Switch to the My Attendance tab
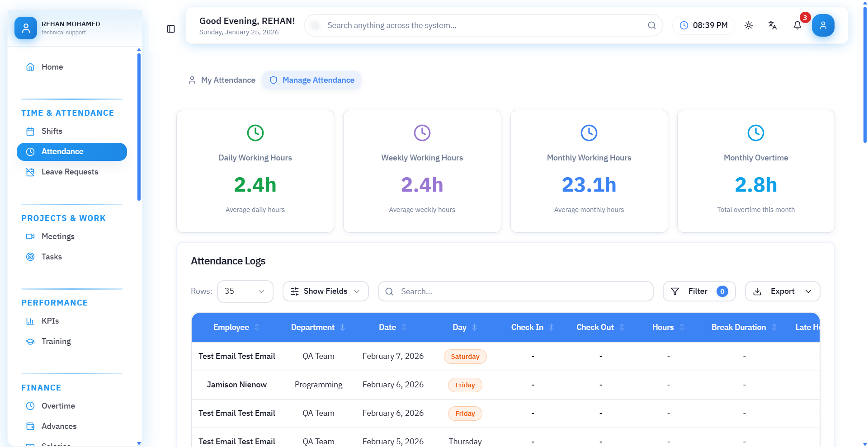868x447 pixels. pos(222,80)
